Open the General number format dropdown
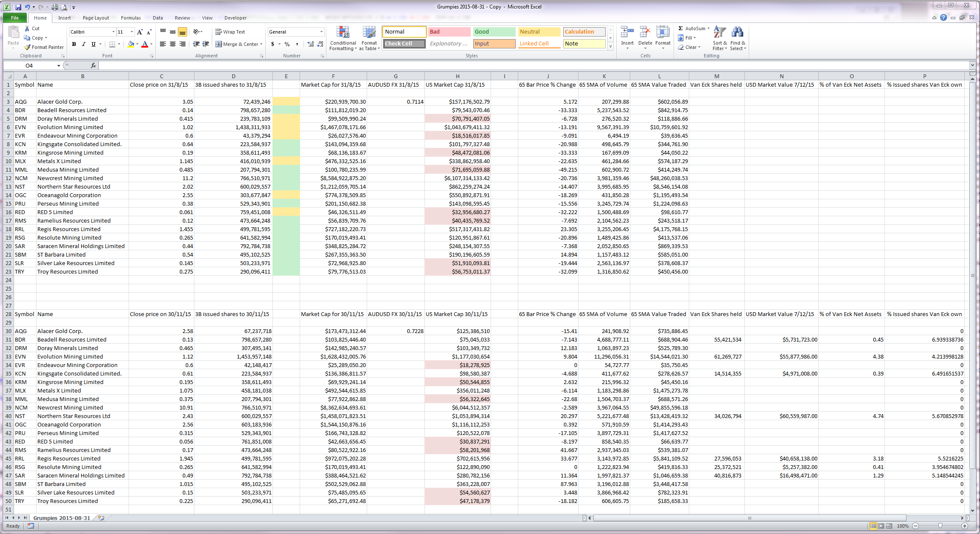This screenshot has width=980, height=534. (x=321, y=32)
